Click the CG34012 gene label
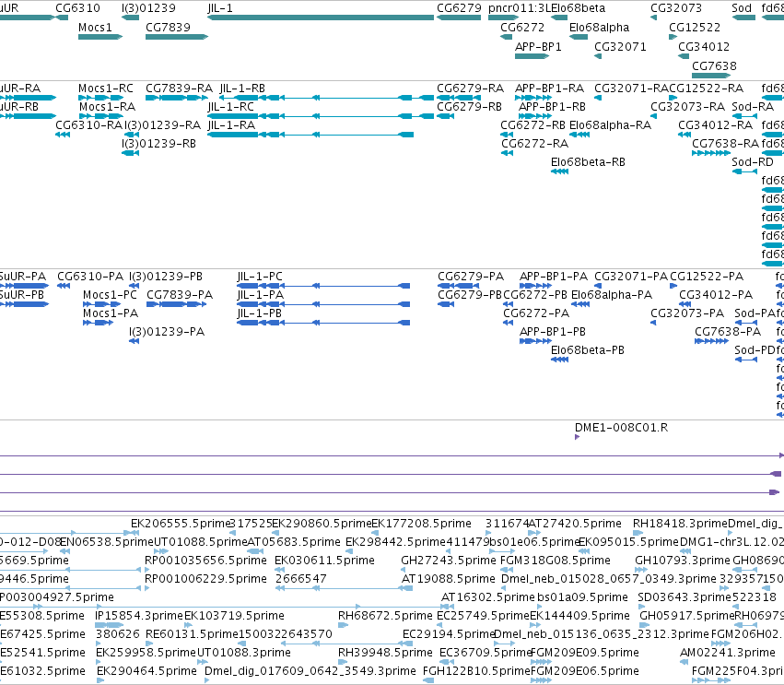 click(x=704, y=47)
